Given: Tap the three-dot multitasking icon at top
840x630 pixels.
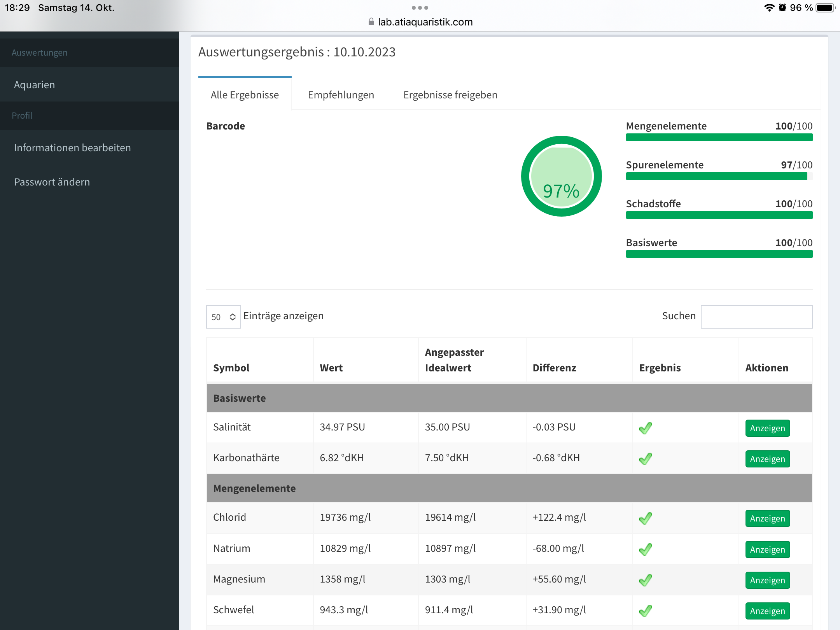Looking at the screenshot, I should [420, 8].
